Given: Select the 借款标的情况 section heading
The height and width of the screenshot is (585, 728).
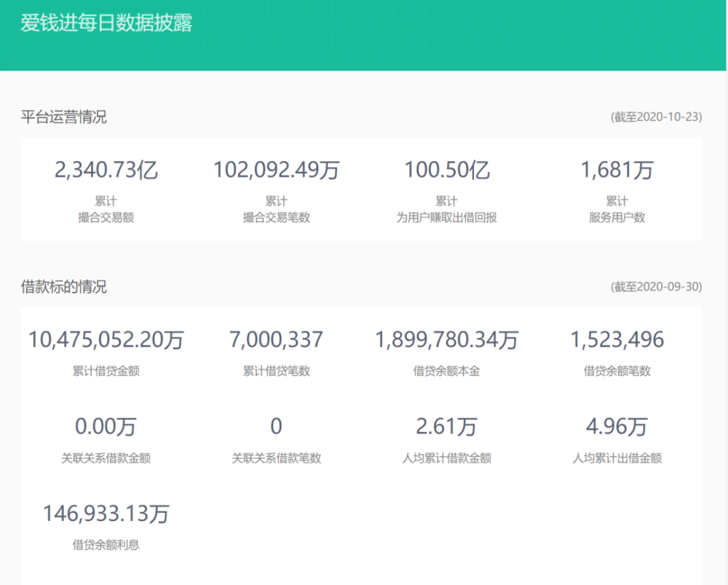Looking at the screenshot, I should tap(63, 287).
